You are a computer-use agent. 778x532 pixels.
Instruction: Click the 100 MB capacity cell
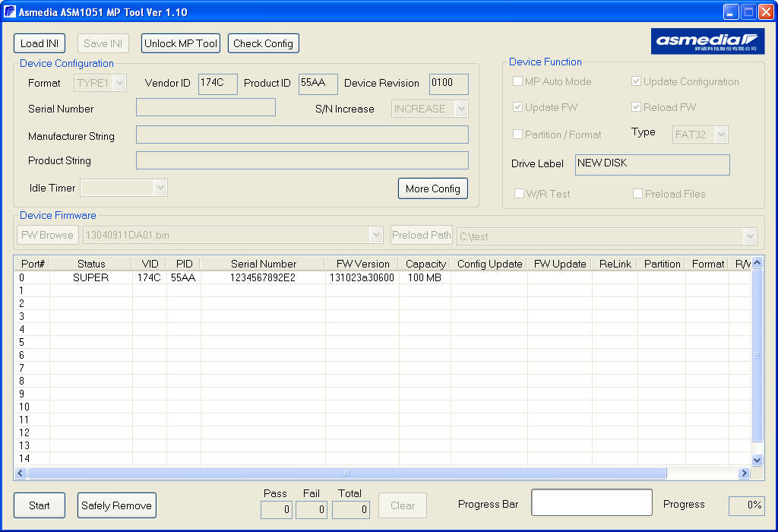tap(425, 277)
